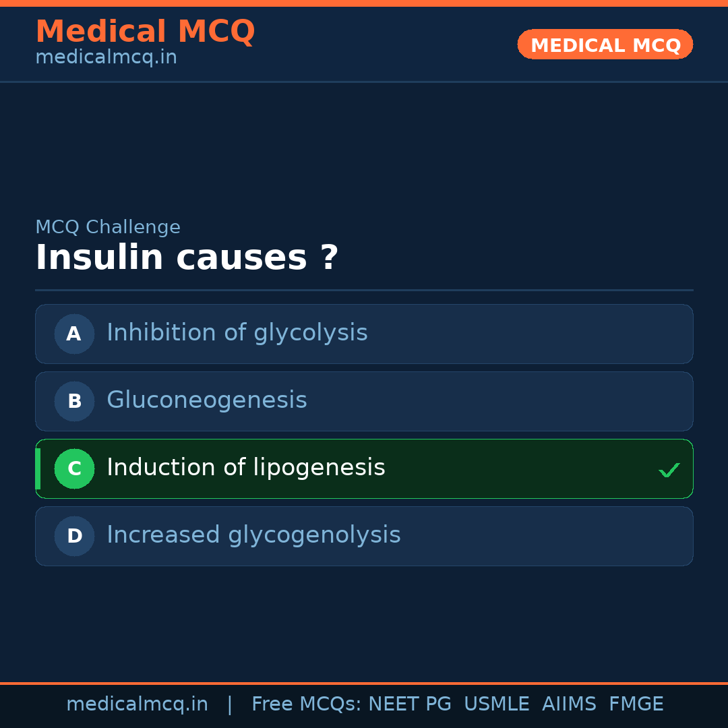Click the orange MEDICAL MCQ badge
The width and height of the screenshot is (728, 728).
point(605,44)
